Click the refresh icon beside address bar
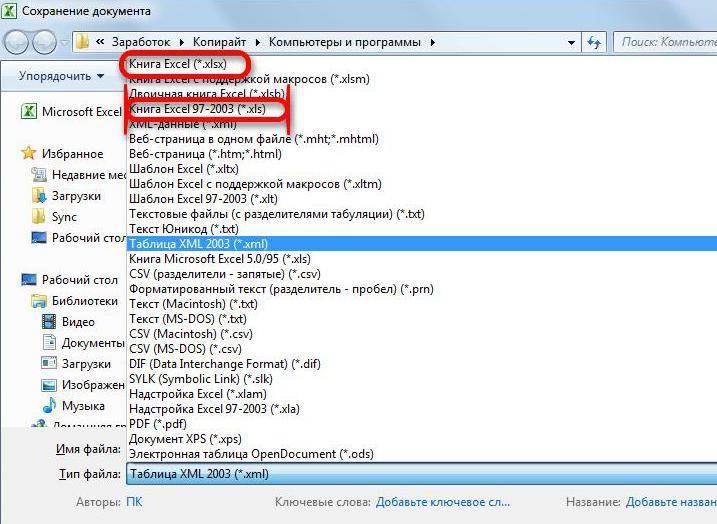Screen dimensions: 717x524 (x=594, y=43)
